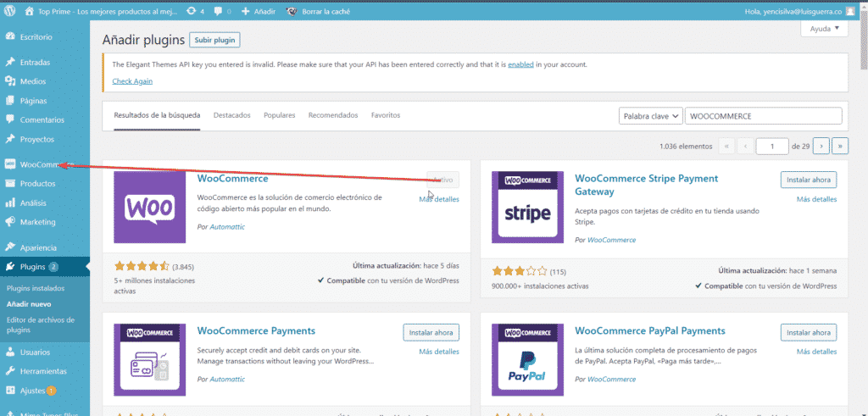Screen dimensions: 868x416
Task: Open Más detalles for Stripe Payment Gateway
Action: (x=816, y=199)
